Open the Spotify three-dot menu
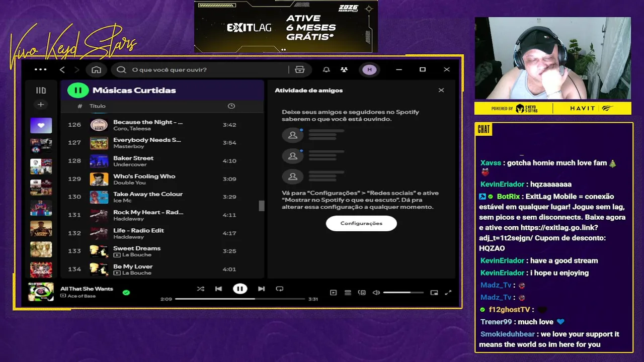The height and width of the screenshot is (362, 644). pyautogui.click(x=40, y=69)
